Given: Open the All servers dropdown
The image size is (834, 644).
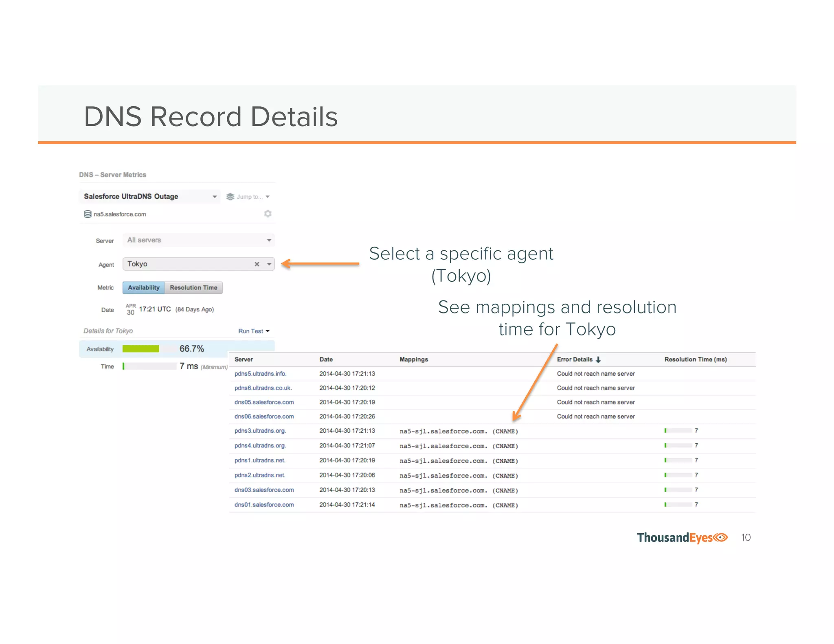Looking at the screenshot, I should point(199,240).
